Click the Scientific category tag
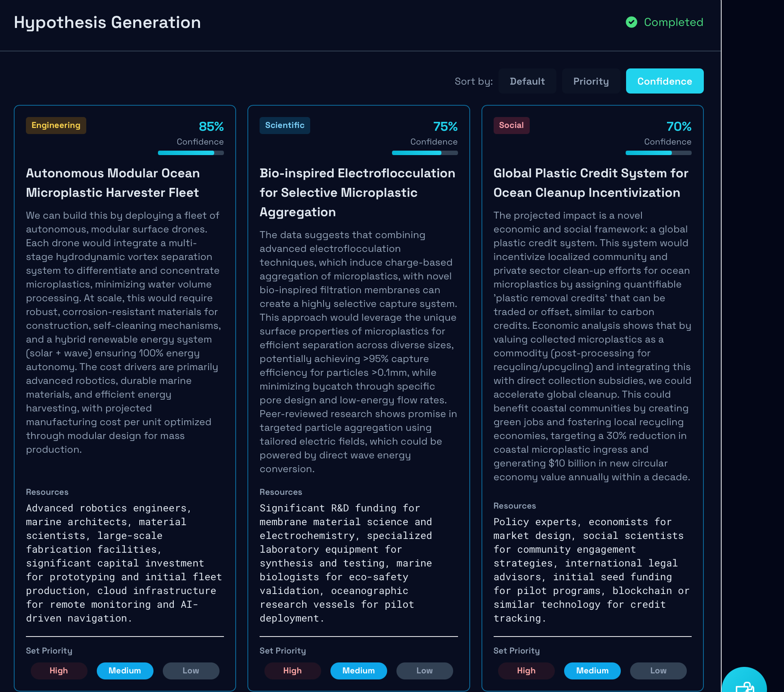 tap(285, 126)
